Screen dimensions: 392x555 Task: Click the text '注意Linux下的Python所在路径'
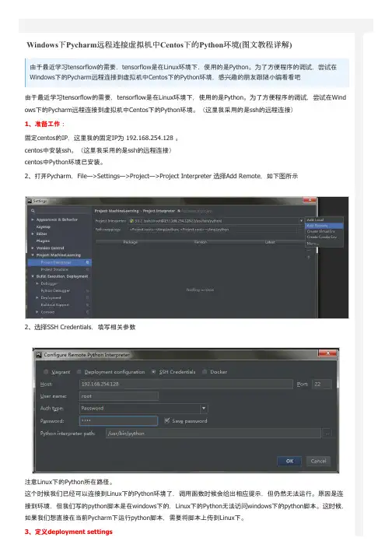click(x=69, y=482)
